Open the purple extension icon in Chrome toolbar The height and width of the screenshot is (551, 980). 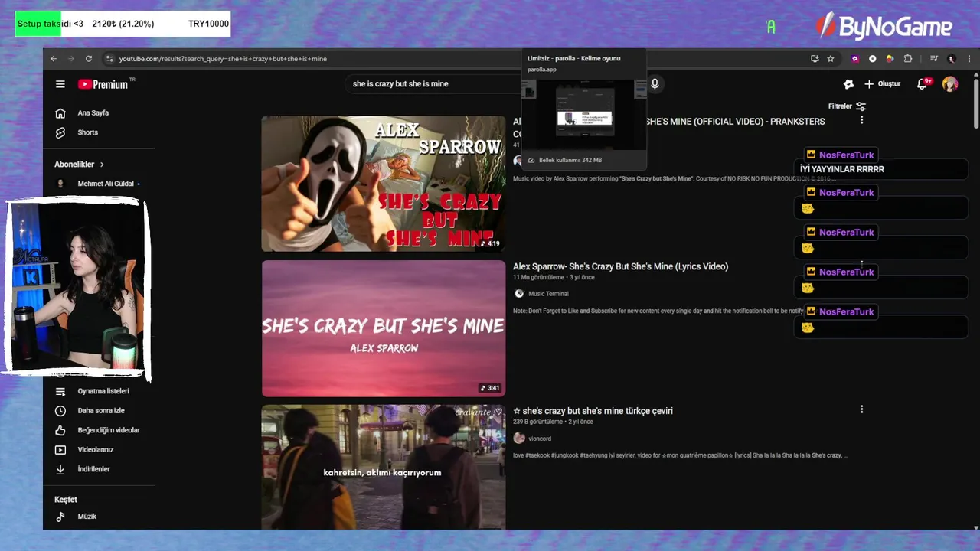point(855,59)
